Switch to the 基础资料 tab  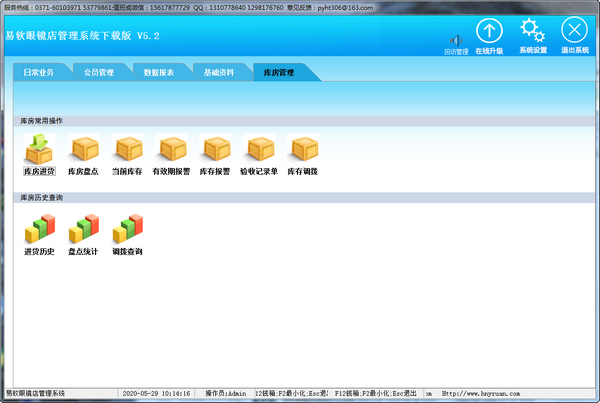(219, 73)
